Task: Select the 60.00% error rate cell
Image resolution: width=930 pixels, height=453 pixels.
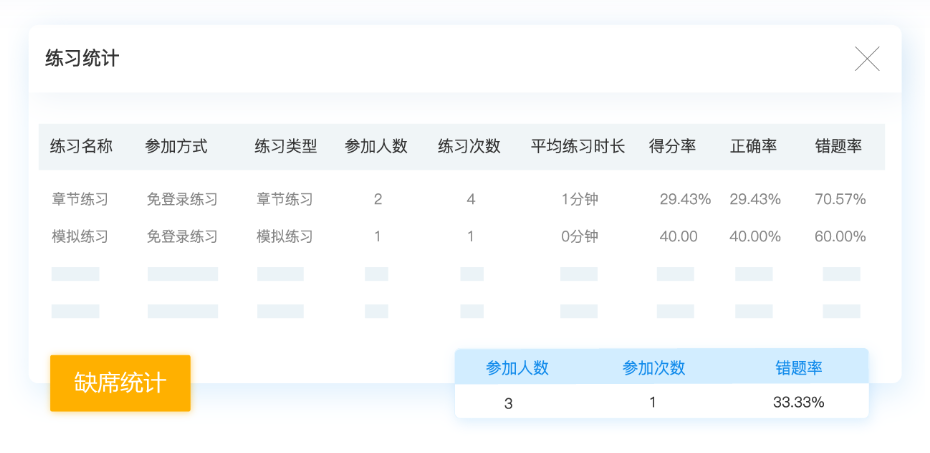Action: pyautogui.click(x=840, y=237)
